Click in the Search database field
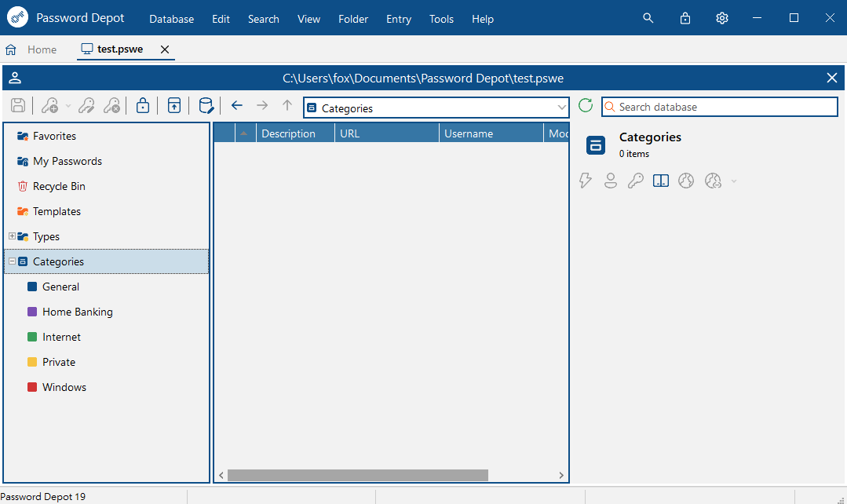This screenshot has height=504, width=847. click(x=720, y=107)
